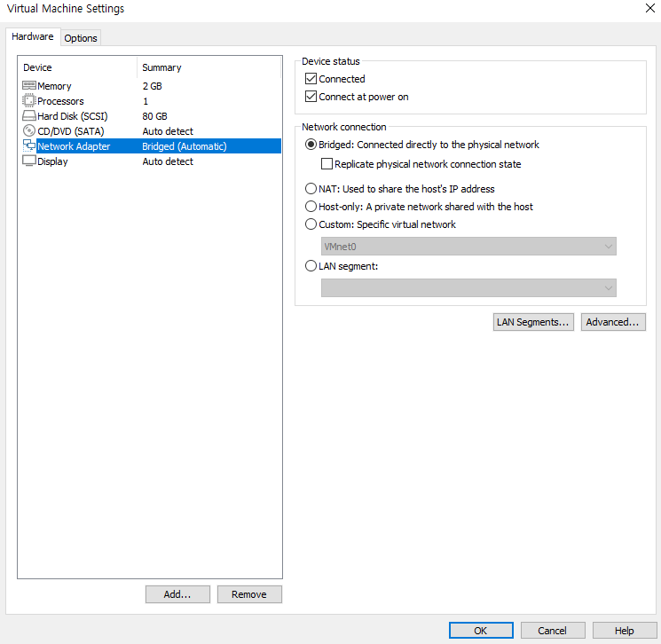Open the Advanced... network settings
This screenshot has height=644, width=661.
[613, 322]
